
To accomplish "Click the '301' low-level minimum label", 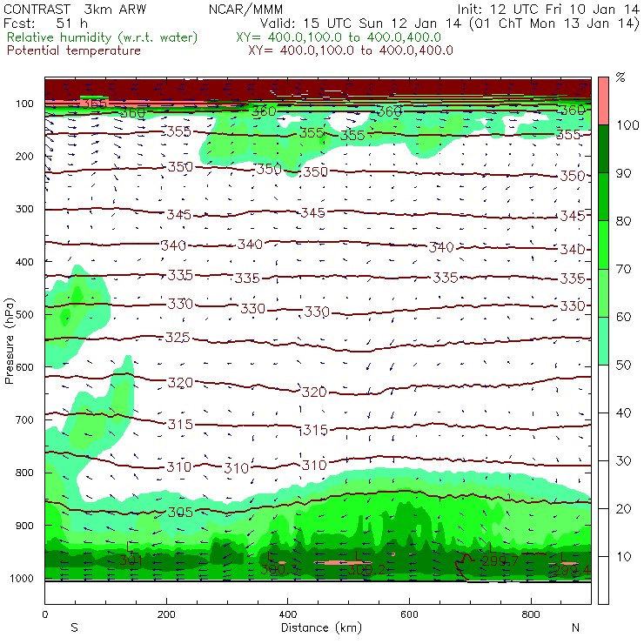I will 131,560.
